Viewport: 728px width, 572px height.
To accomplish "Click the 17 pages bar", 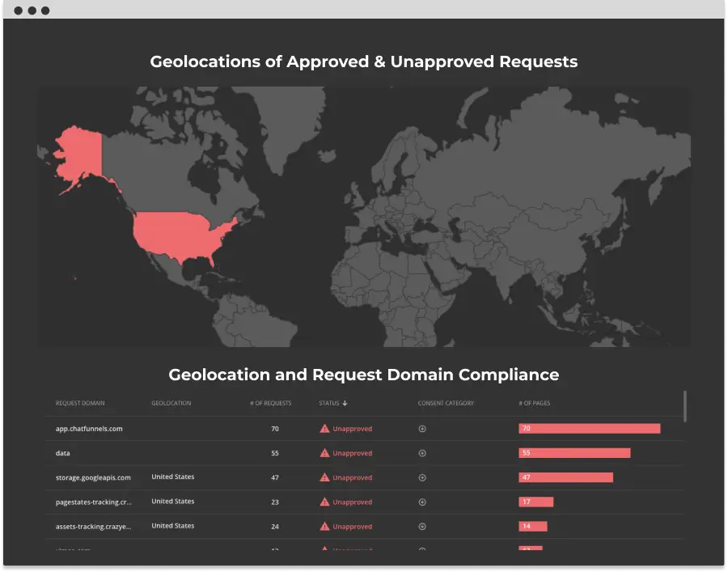I will coord(535,502).
